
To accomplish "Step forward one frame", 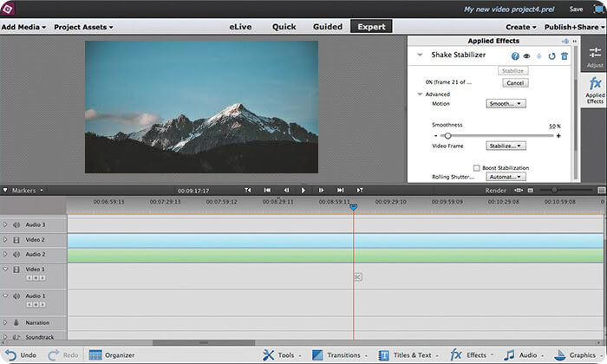I will click(x=322, y=191).
